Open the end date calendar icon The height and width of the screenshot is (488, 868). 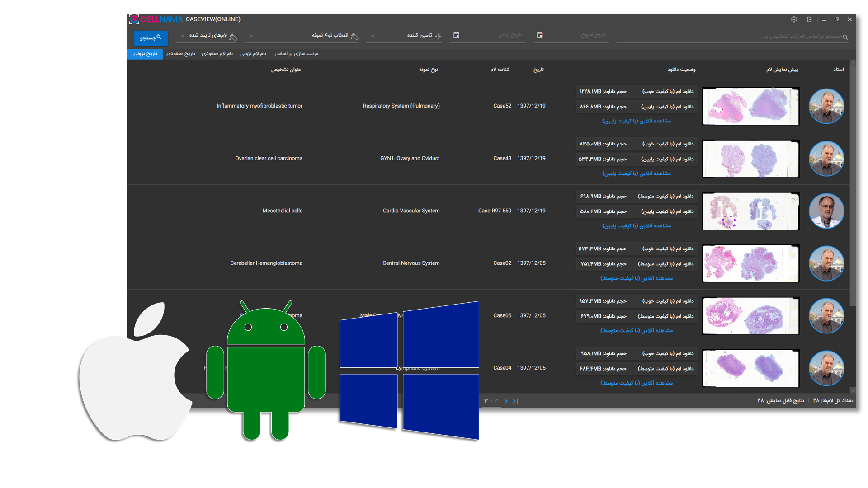(x=456, y=35)
